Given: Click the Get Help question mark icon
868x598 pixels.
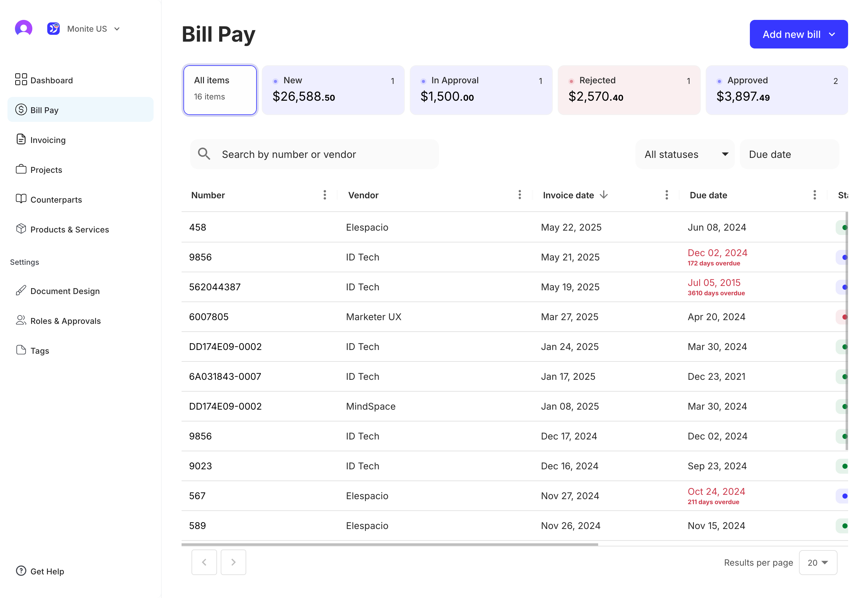Looking at the screenshot, I should coord(21,571).
